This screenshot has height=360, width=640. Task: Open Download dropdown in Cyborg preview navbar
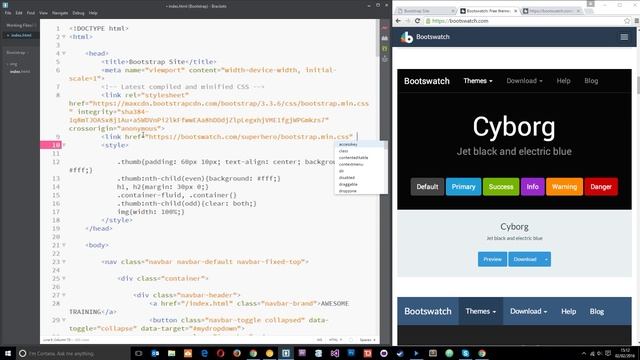[x=524, y=81]
